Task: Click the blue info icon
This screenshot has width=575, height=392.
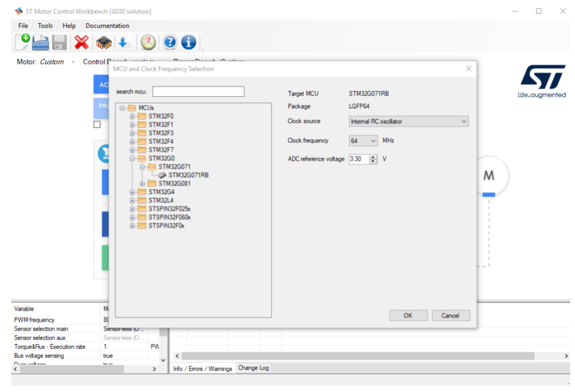Action: coord(188,42)
